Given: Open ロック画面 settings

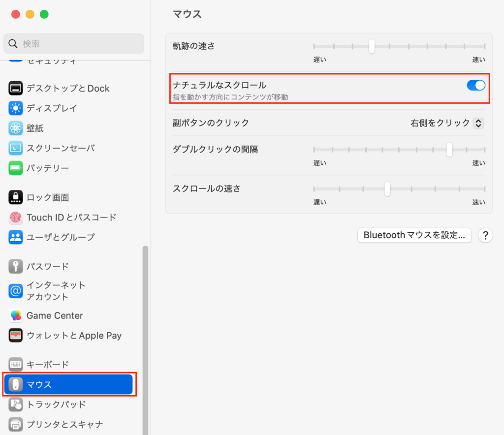Looking at the screenshot, I should tap(68, 197).
